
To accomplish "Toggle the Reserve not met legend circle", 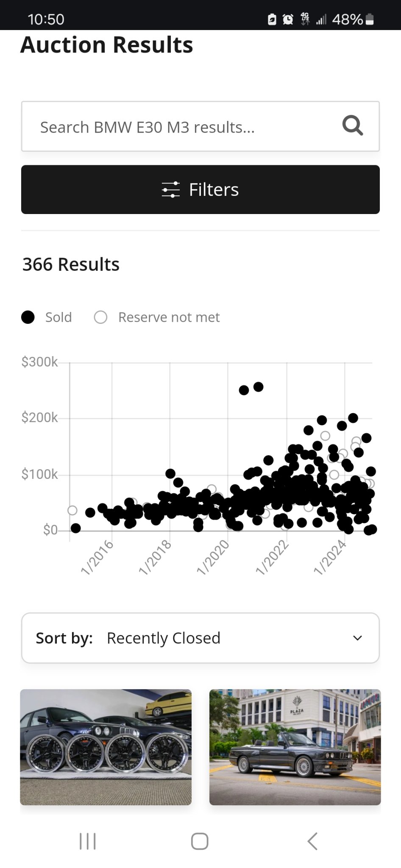I will 100,317.
